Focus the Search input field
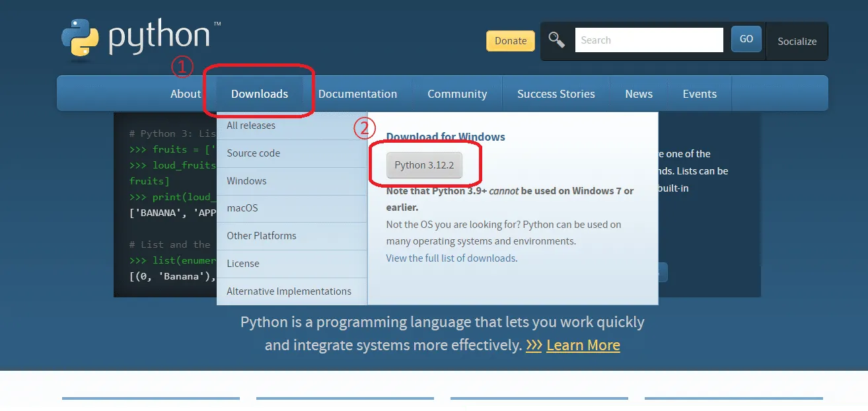Image resolution: width=868 pixels, height=411 pixels. pyautogui.click(x=649, y=40)
